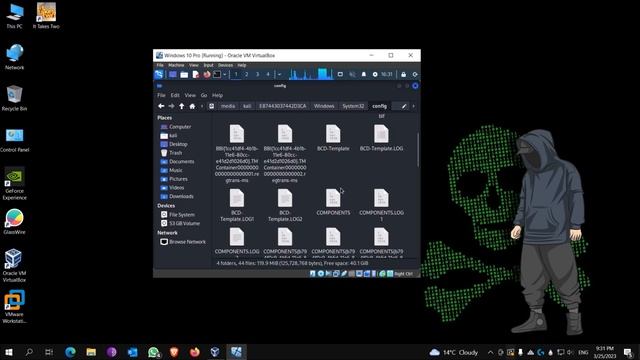Click the Firefox icon in Kali panel
Viewport: 640px width, 360px height.
pyautogui.click(x=207, y=74)
